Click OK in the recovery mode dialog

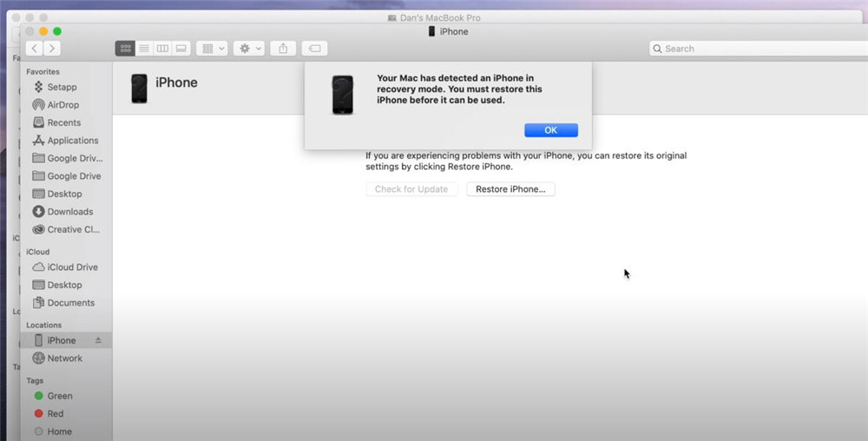click(551, 130)
